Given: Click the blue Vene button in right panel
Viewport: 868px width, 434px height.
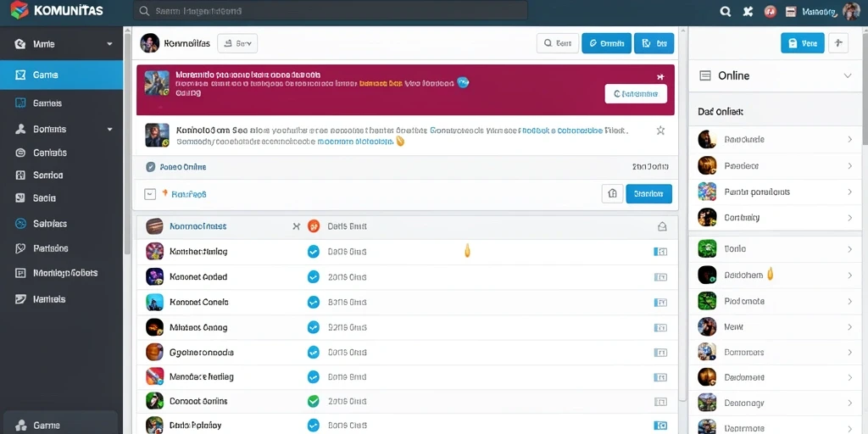Looking at the screenshot, I should tap(802, 42).
